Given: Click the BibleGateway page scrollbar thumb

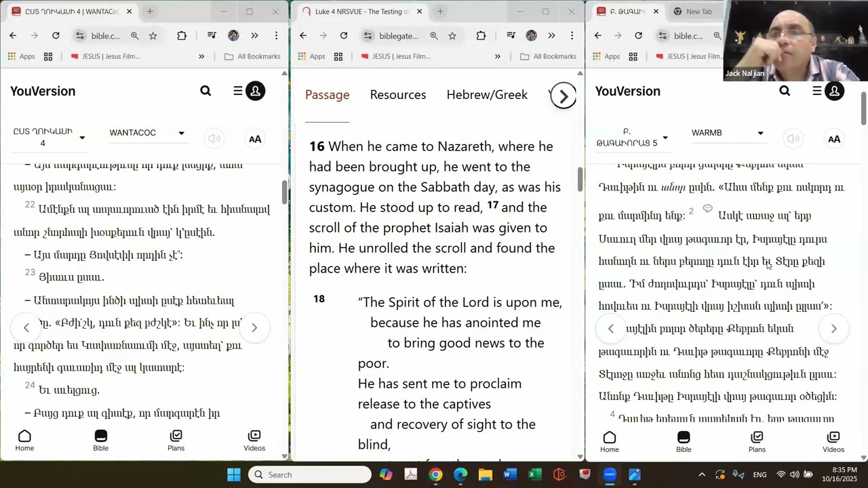Looking at the screenshot, I should (x=580, y=179).
